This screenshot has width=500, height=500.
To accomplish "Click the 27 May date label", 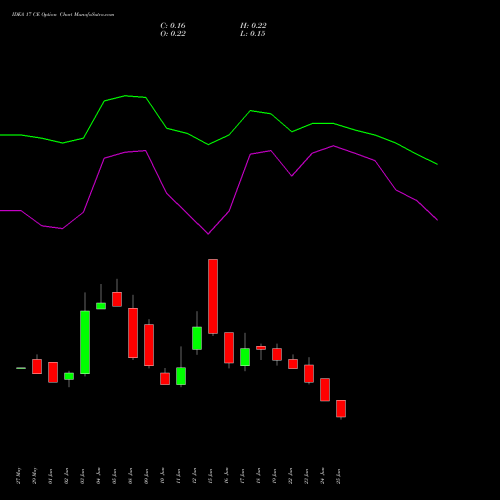I will [x=19, y=476].
